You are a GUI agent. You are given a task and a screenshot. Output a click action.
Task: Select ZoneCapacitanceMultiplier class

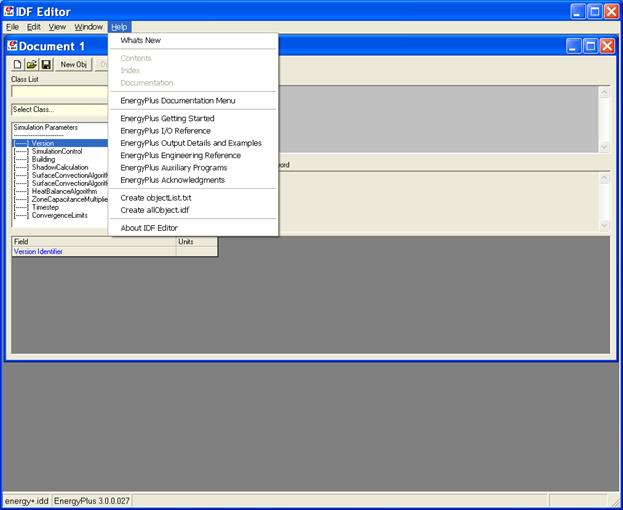[x=60, y=199]
